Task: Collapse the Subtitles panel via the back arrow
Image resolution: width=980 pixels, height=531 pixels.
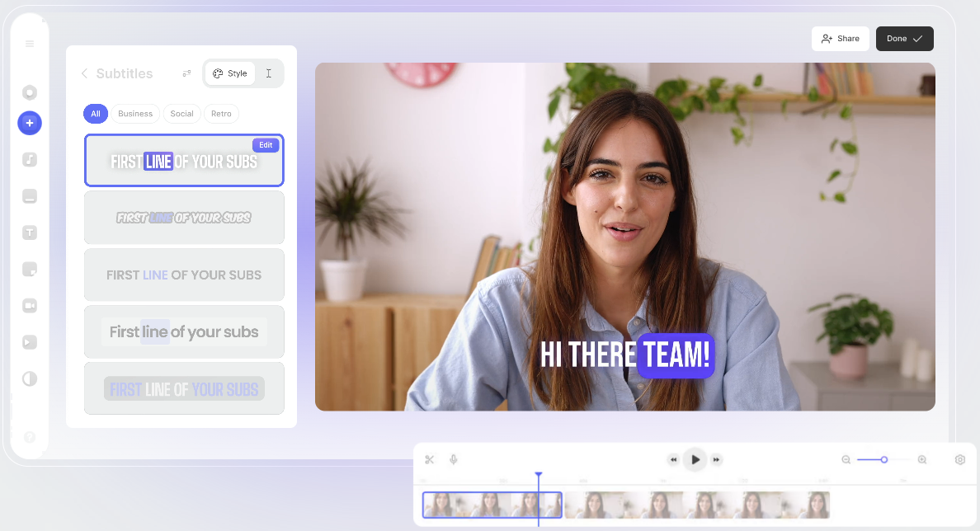Action: tap(84, 73)
